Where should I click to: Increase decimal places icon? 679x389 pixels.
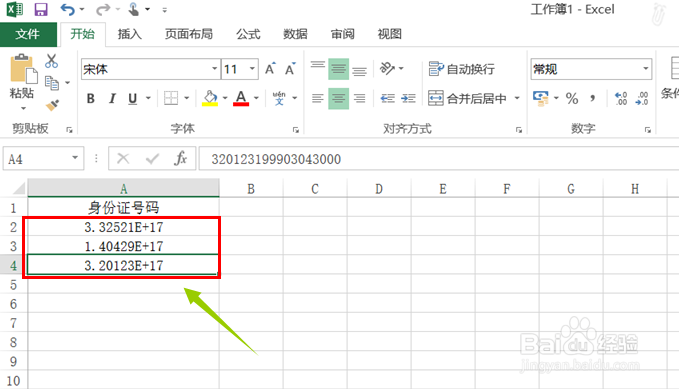621,98
